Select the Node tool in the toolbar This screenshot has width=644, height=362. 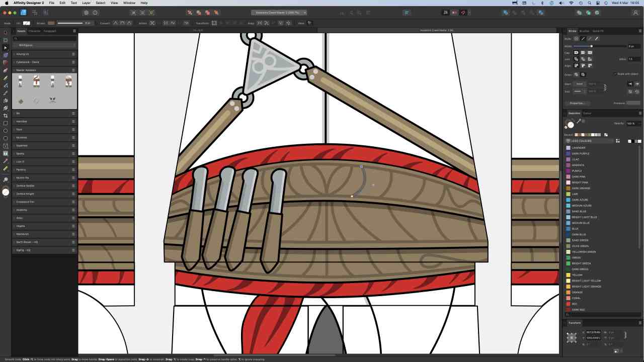pos(6,48)
